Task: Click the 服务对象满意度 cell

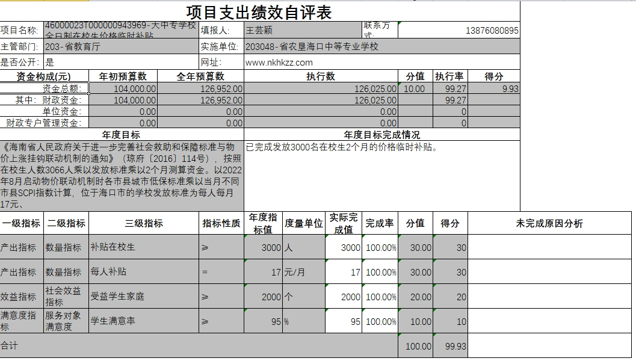Action: coord(66,321)
